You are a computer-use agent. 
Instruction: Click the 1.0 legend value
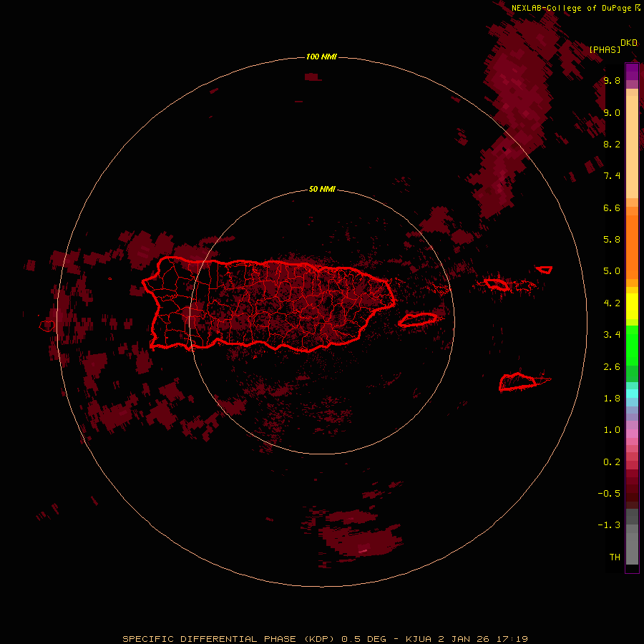pyautogui.click(x=612, y=430)
